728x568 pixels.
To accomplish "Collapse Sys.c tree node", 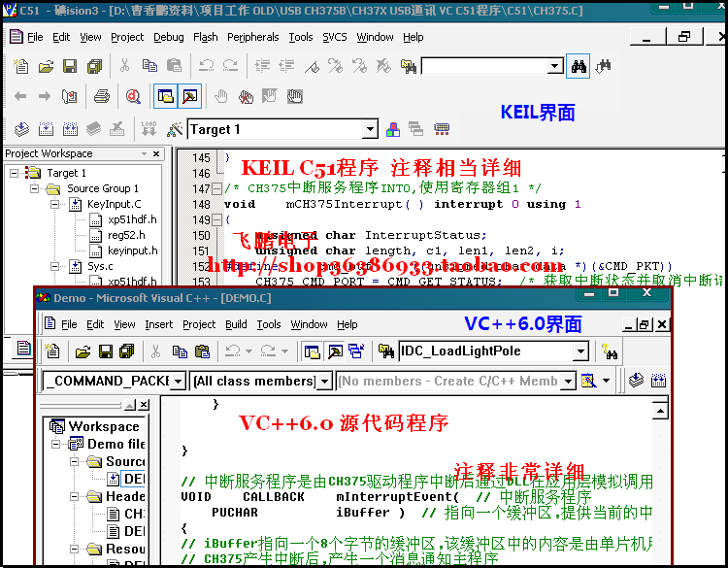I will pyautogui.click(x=54, y=267).
